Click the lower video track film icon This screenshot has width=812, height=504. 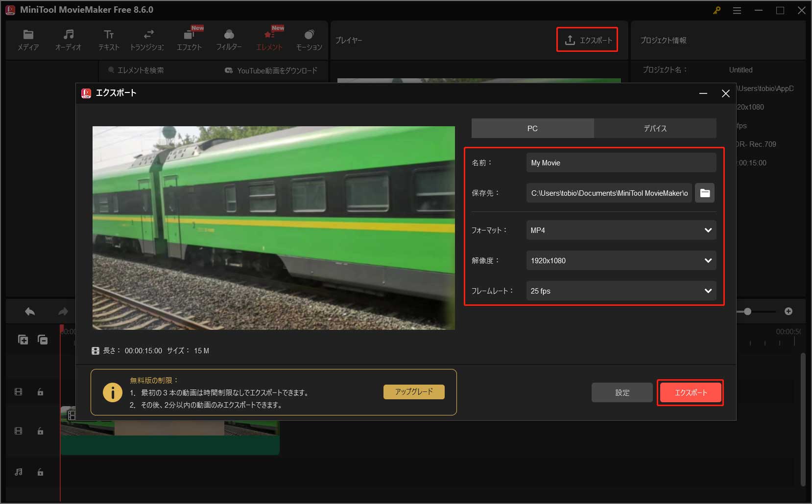coord(19,431)
